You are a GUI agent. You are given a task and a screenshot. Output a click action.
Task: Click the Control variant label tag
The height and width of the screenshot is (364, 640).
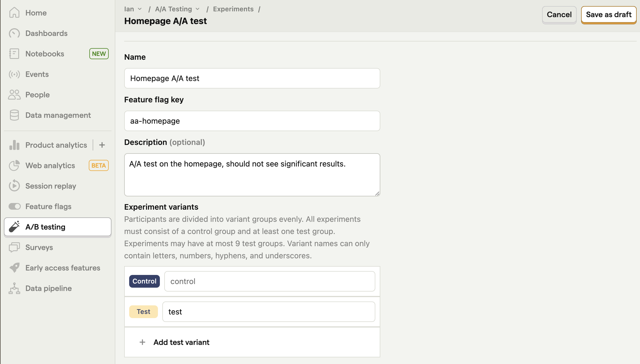point(144,281)
